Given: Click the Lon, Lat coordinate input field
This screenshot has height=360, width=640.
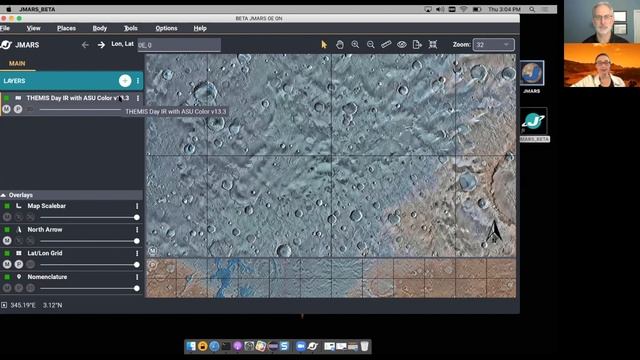Looking at the screenshot, I should (179, 45).
